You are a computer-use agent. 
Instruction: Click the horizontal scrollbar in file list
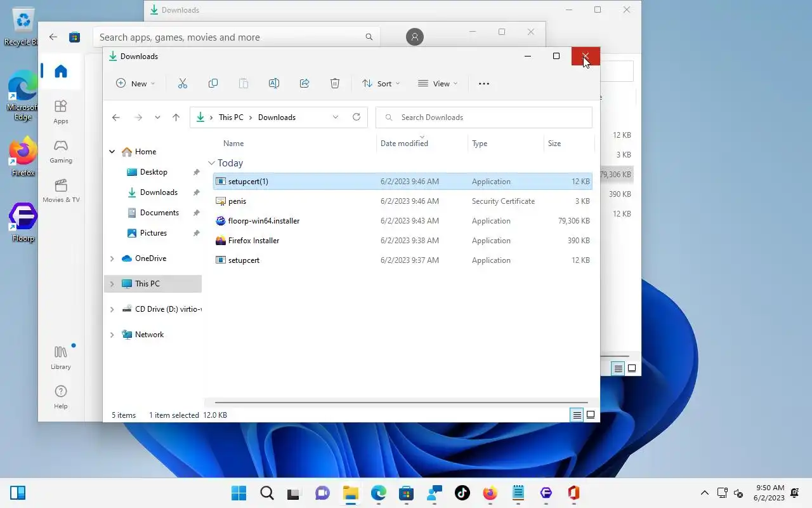pyautogui.click(x=401, y=403)
